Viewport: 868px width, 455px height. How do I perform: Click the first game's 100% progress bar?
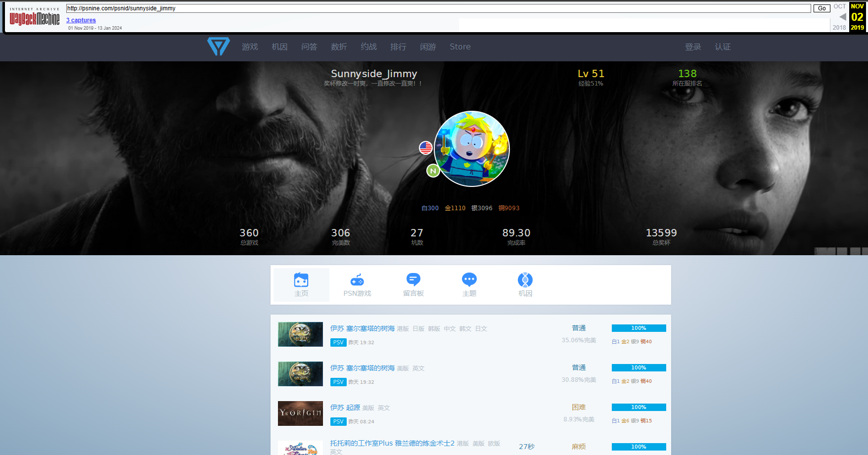coord(639,328)
